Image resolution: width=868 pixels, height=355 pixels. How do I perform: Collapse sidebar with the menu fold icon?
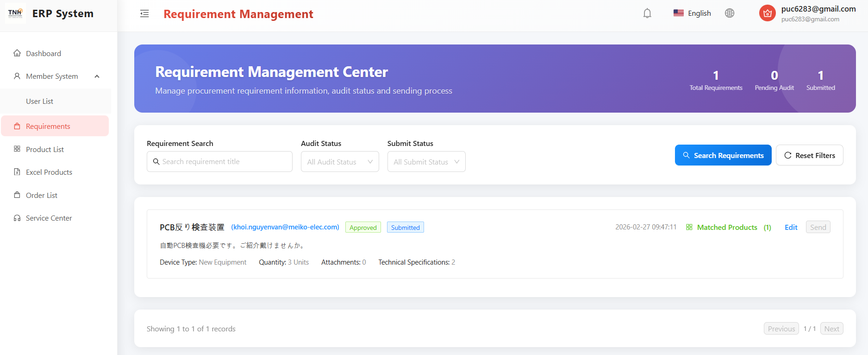(x=144, y=13)
